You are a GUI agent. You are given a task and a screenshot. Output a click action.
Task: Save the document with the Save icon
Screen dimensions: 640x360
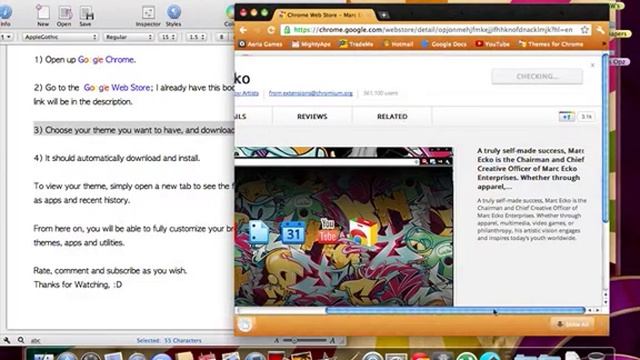(86, 16)
